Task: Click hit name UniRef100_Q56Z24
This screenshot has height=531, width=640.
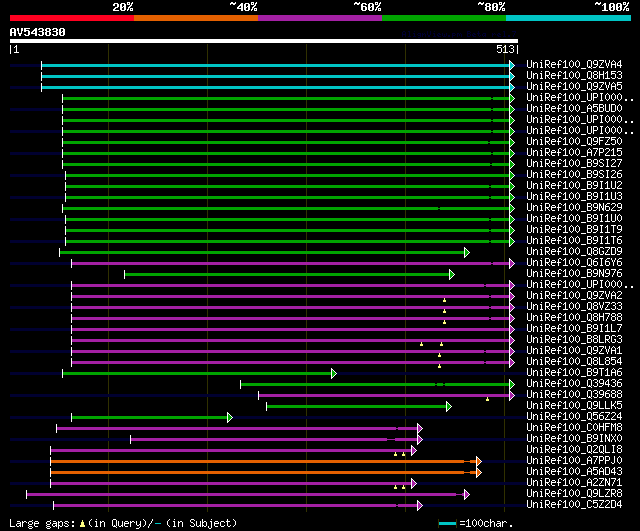Action: tap(574, 417)
